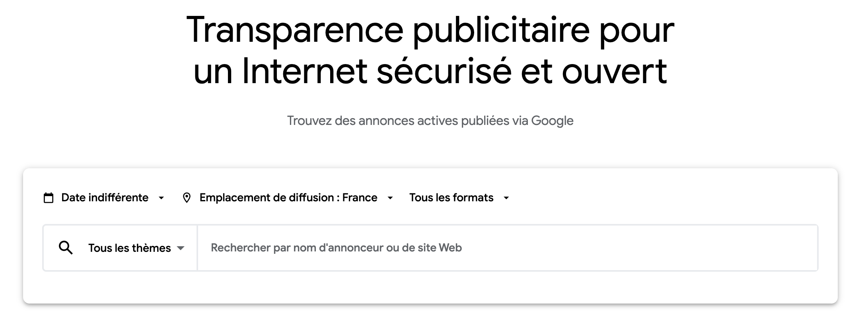Click the magnifying glass search icon
Viewport: 868px width, 327px height.
click(66, 248)
